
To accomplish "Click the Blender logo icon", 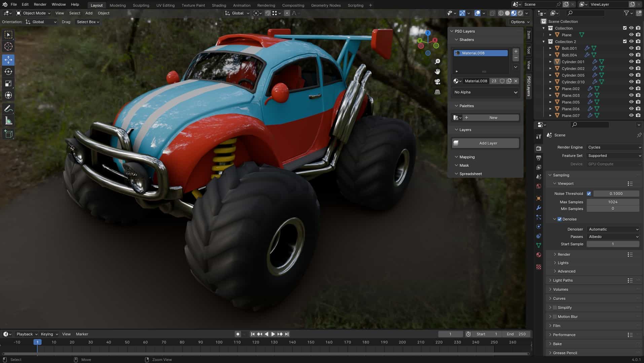I will point(5,4).
